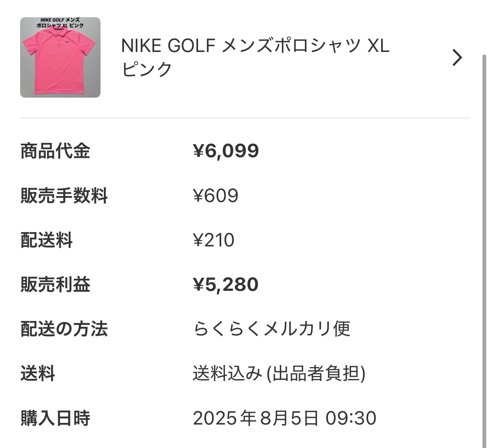Open the NIKE GOLF メンズポロシャツ title link
490x448 pixels.
point(255,57)
